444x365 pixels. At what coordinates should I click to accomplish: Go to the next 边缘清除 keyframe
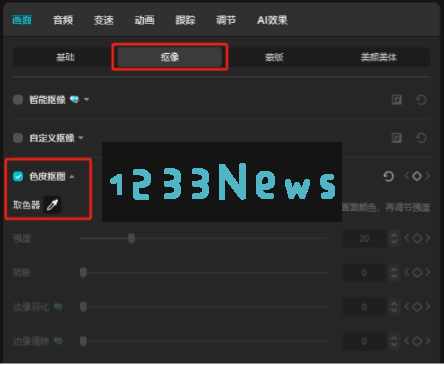(x=427, y=341)
